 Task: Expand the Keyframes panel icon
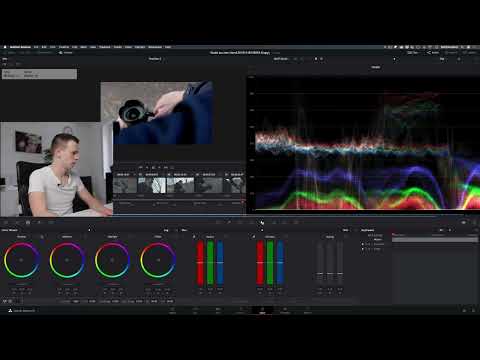click(477, 230)
